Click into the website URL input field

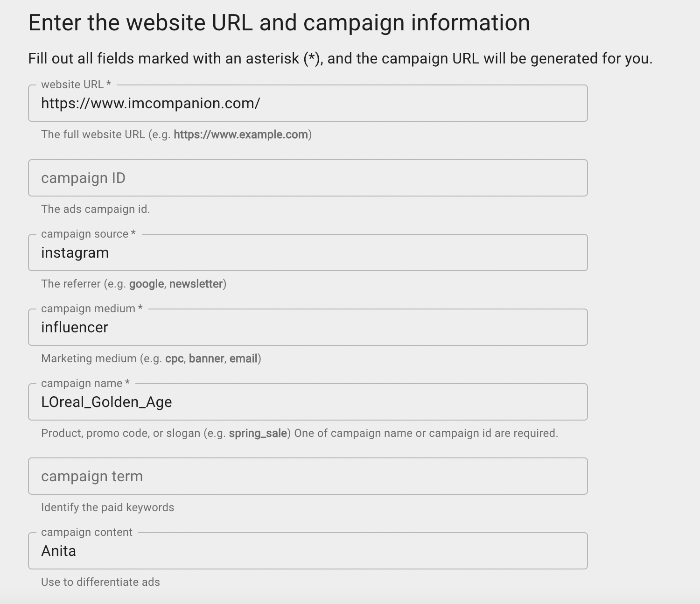point(308,104)
